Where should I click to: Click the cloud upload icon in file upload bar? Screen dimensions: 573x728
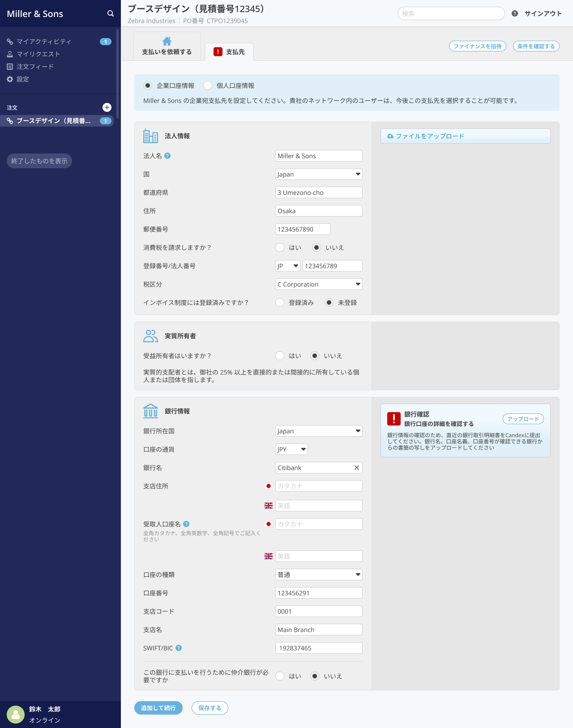[x=390, y=136]
